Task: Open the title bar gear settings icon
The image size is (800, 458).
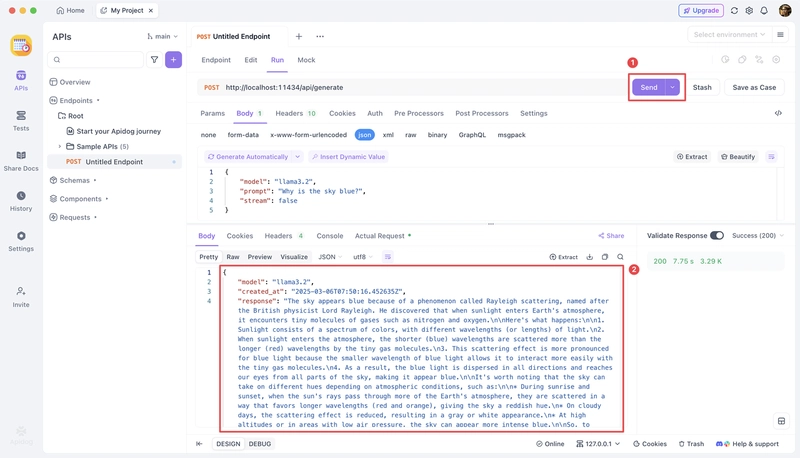Action: click(x=749, y=10)
